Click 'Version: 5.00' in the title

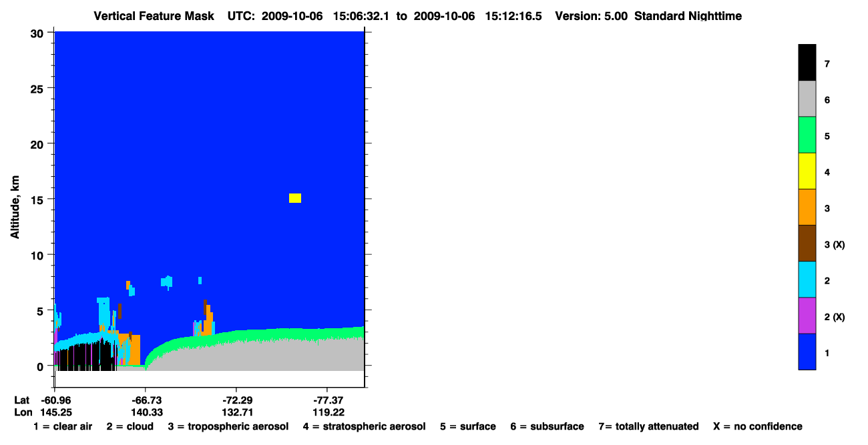[x=591, y=15]
